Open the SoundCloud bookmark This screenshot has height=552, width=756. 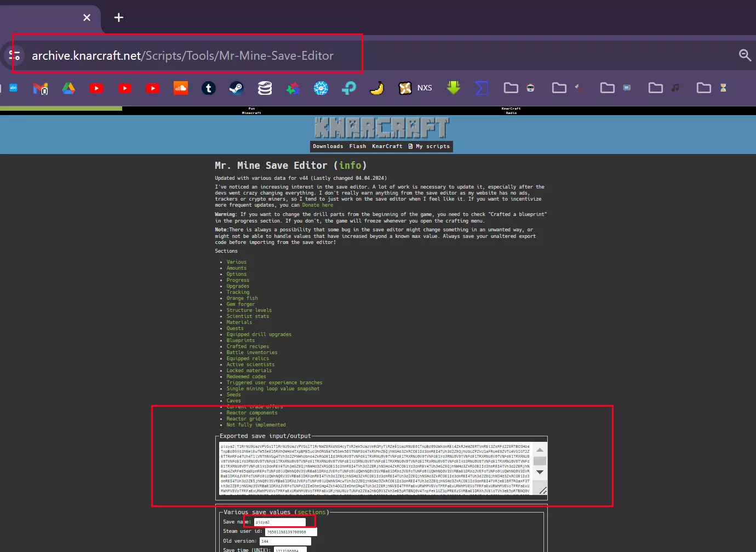pyautogui.click(x=181, y=88)
